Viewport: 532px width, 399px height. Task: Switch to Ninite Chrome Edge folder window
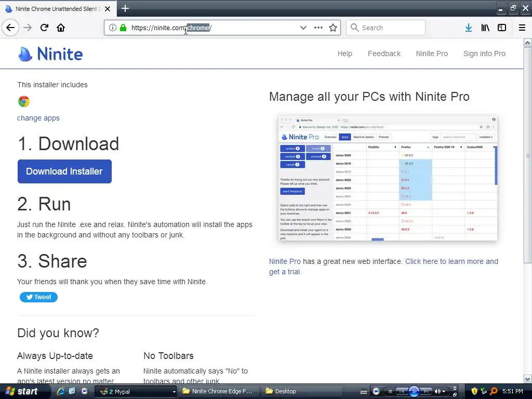pos(219,392)
